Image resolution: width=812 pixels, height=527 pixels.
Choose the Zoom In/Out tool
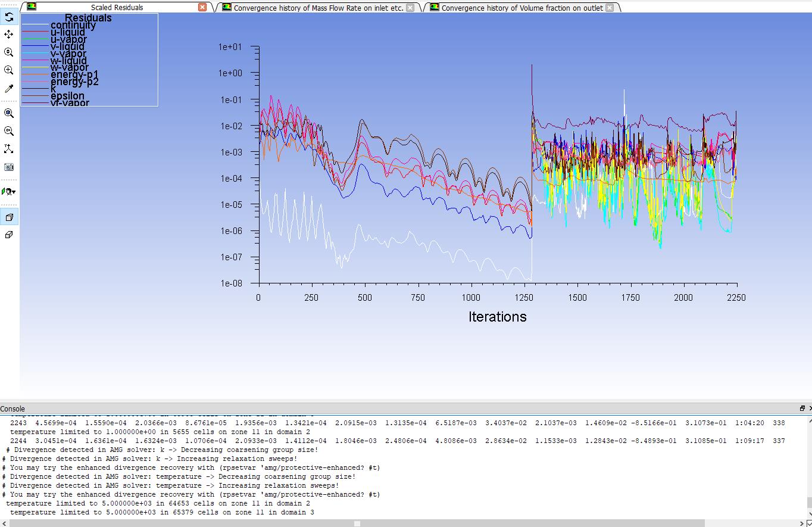(9, 52)
